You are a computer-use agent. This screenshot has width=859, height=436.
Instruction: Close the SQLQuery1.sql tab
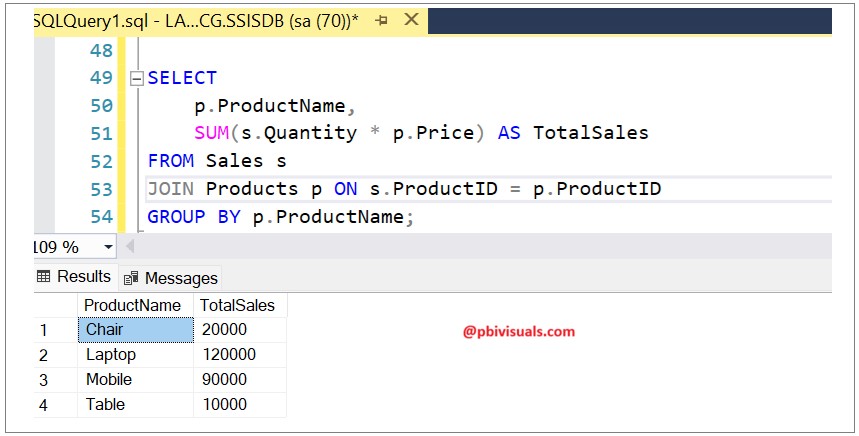[411, 20]
